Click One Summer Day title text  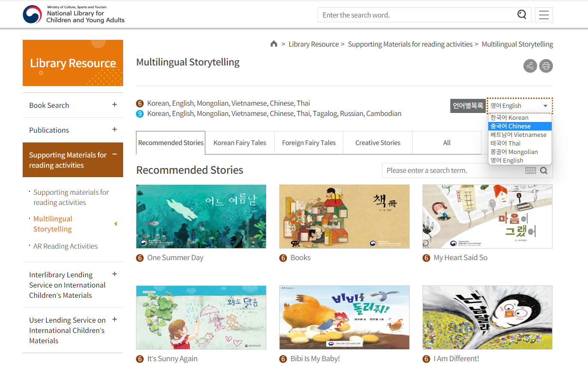tap(175, 258)
